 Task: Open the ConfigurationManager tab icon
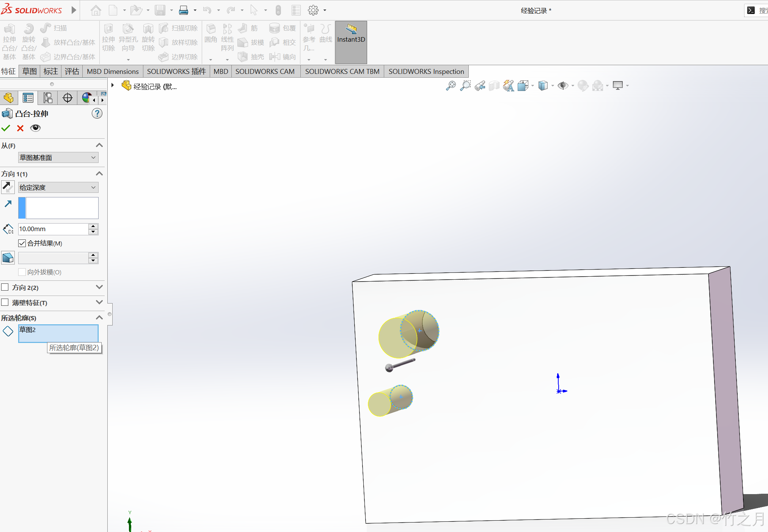(x=48, y=98)
